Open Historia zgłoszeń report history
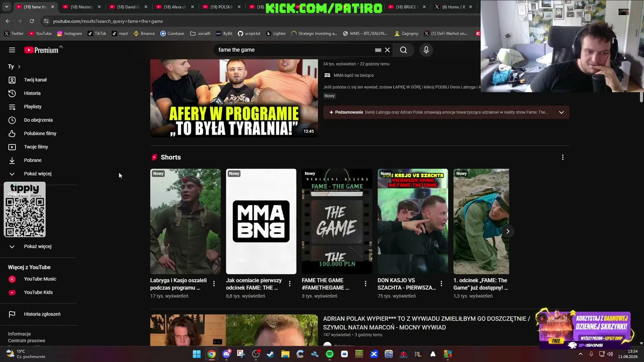 tap(42, 314)
